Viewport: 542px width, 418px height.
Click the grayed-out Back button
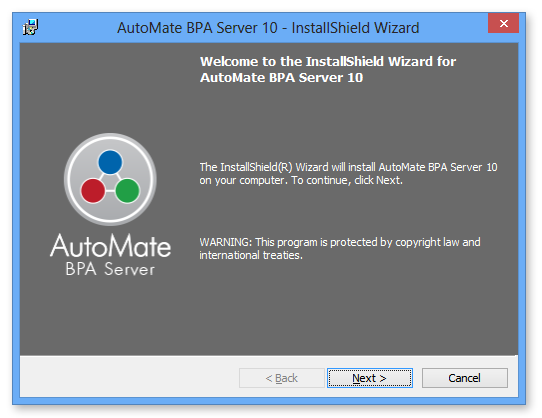click(x=281, y=378)
